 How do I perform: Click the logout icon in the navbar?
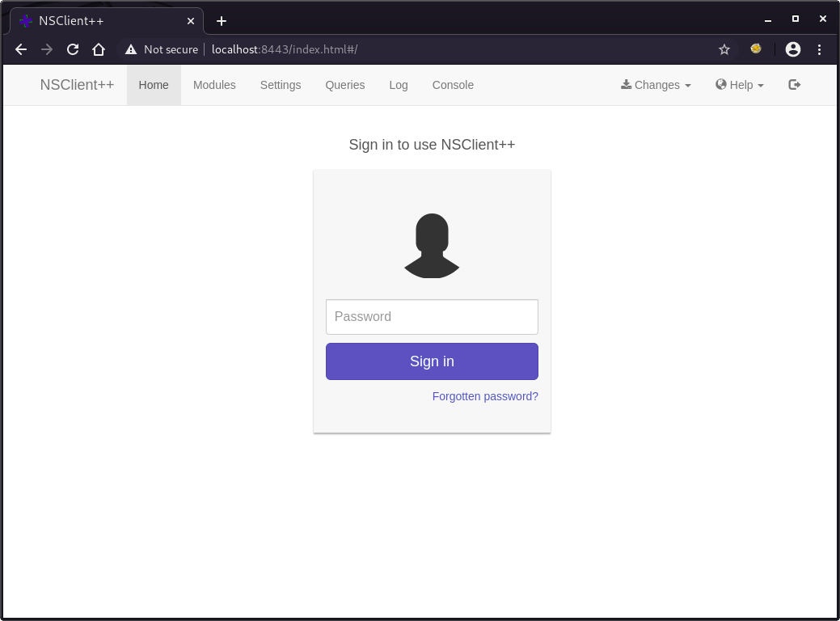click(795, 85)
